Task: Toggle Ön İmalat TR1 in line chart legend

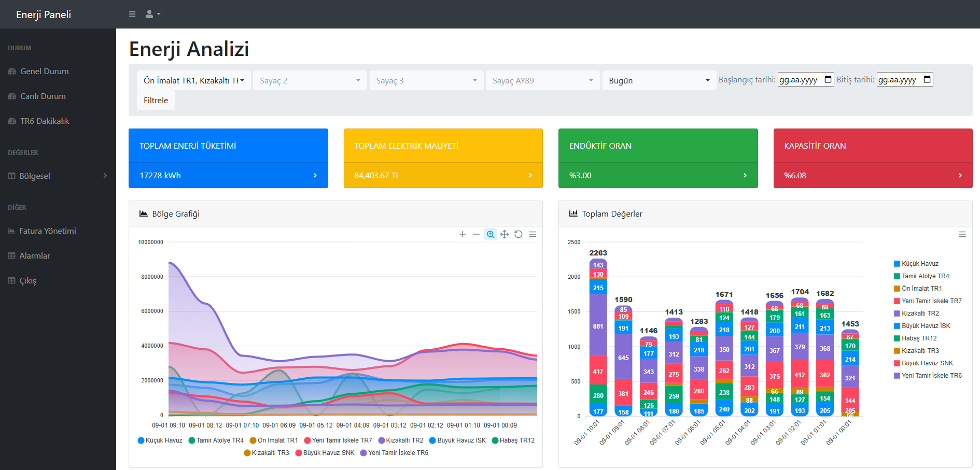Action: tap(274, 440)
